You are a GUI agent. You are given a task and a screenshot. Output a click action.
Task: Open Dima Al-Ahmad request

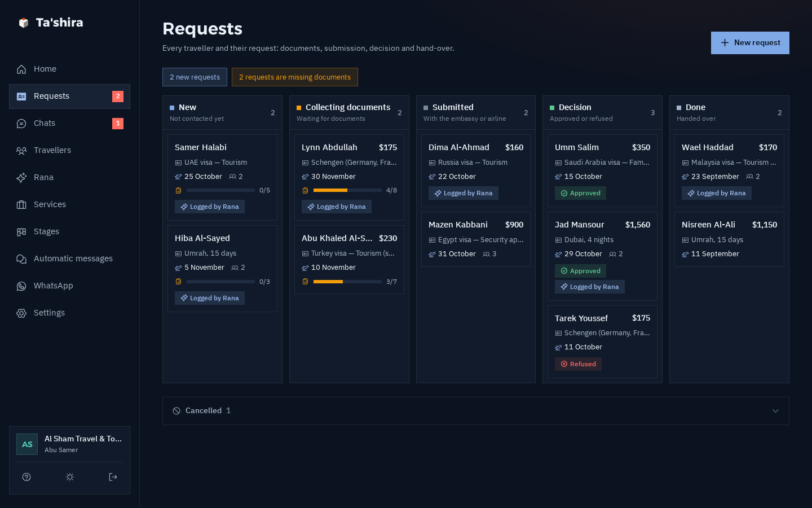click(x=476, y=170)
